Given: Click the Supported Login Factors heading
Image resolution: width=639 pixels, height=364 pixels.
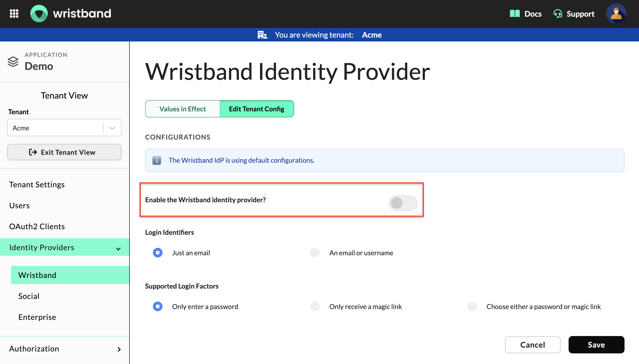Looking at the screenshot, I should point(182,286).
